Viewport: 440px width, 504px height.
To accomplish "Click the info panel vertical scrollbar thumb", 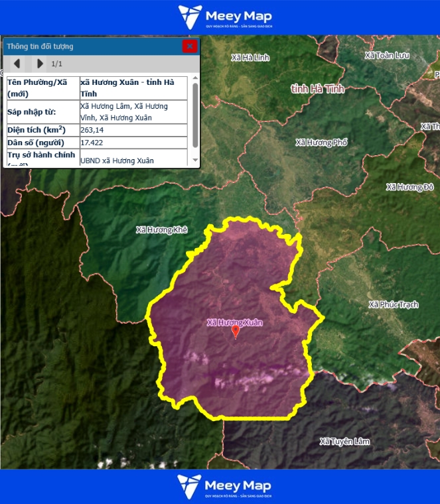I will coord(195,115).
